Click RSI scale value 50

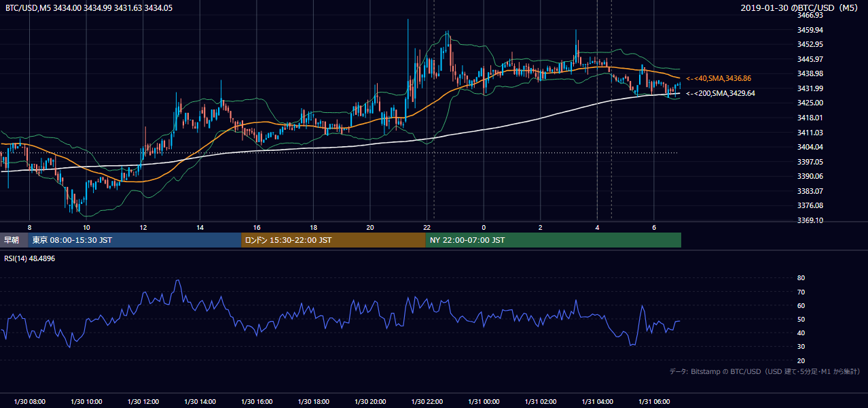(801, 319)
